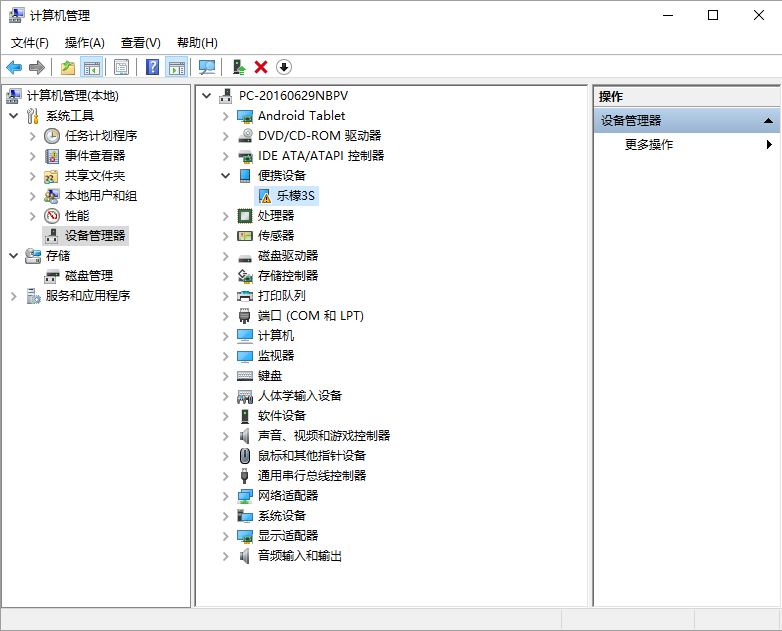The width and height of the screenshot is (782, 631).
Task: Select 任务计划程序 in left tree
Action: coord(100,136)
